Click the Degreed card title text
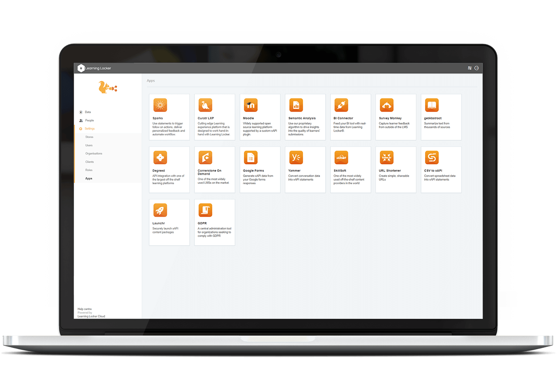558x392 pixels. pyautogui.click(x=159, y=171)
